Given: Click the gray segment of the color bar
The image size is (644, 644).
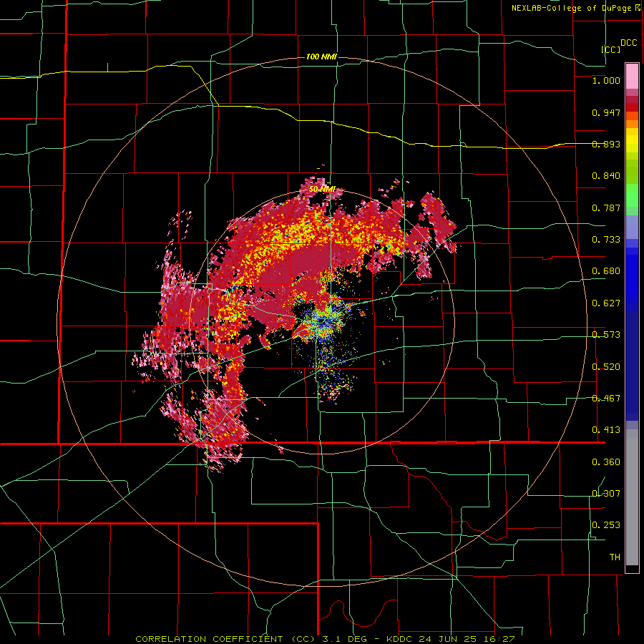Looking at the screenshot, I should pyautogui.click(x=632, y=497).
